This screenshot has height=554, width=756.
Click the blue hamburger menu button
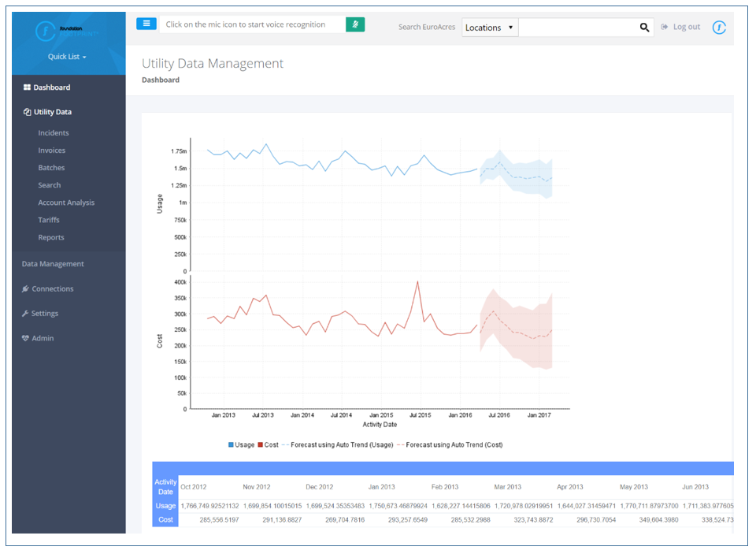point(146,24)
